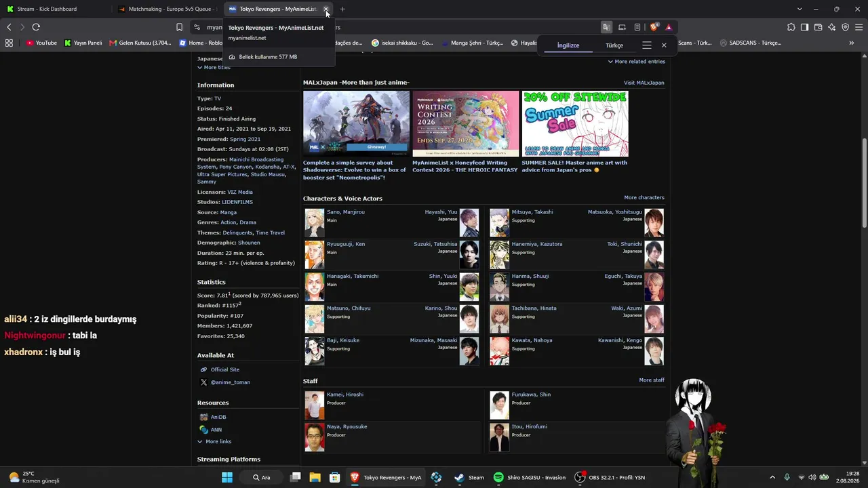Close the translate popup

point(664,45)
